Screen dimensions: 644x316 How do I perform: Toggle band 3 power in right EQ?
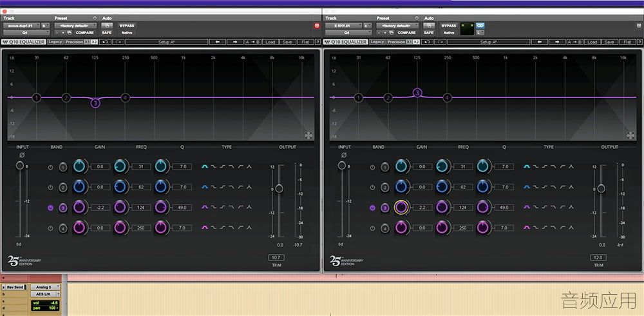(372, 208)
